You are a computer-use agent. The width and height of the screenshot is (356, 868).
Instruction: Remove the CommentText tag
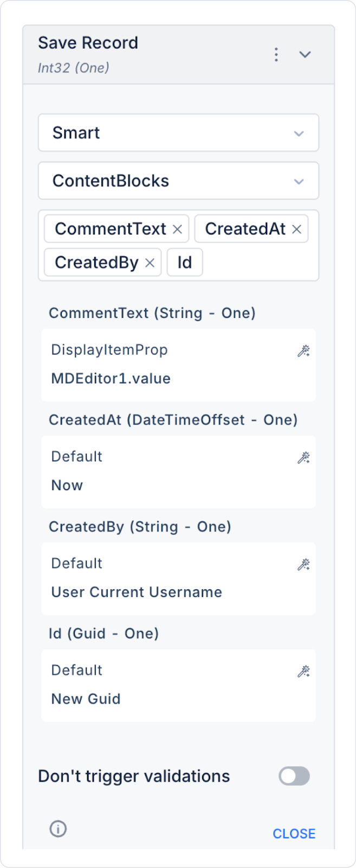[x=177, y=229]
